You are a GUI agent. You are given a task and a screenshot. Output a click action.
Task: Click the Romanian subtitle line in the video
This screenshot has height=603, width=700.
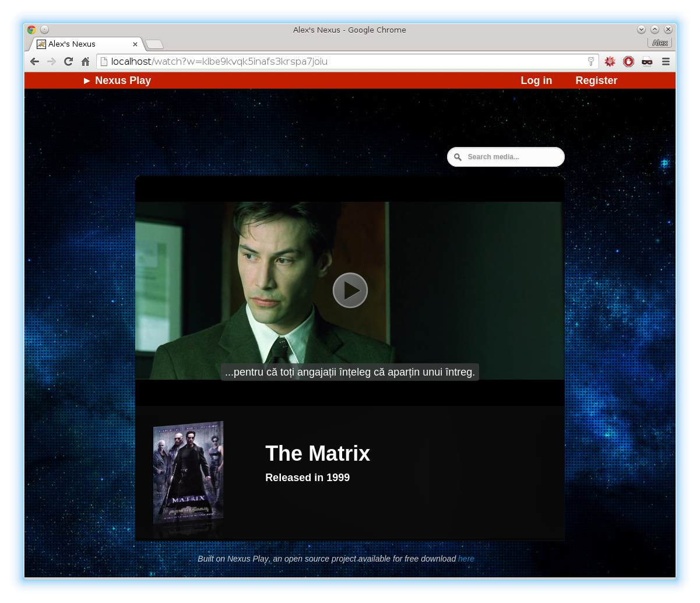click(x=350, y=372)
